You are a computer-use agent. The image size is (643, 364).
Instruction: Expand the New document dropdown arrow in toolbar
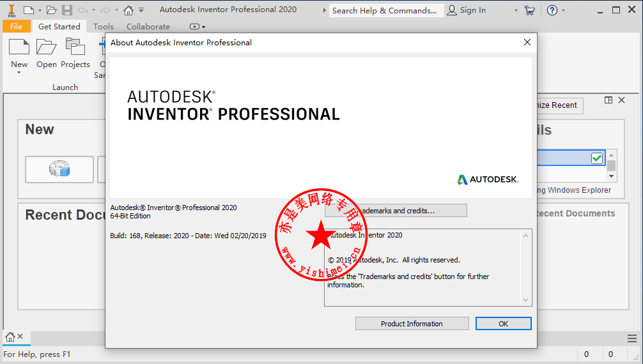coord(40,10)
